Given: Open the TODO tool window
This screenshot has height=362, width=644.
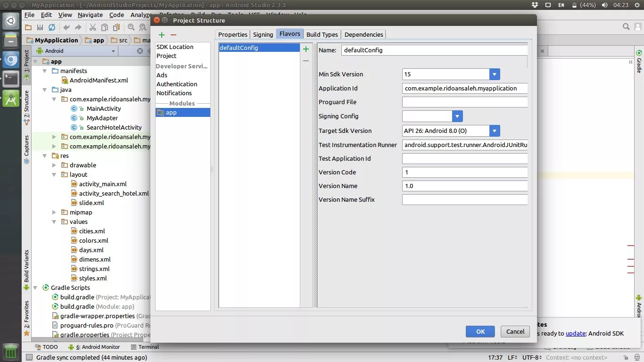Looking at the screenshot, I should pyautogui.click(x=46, y=347).
